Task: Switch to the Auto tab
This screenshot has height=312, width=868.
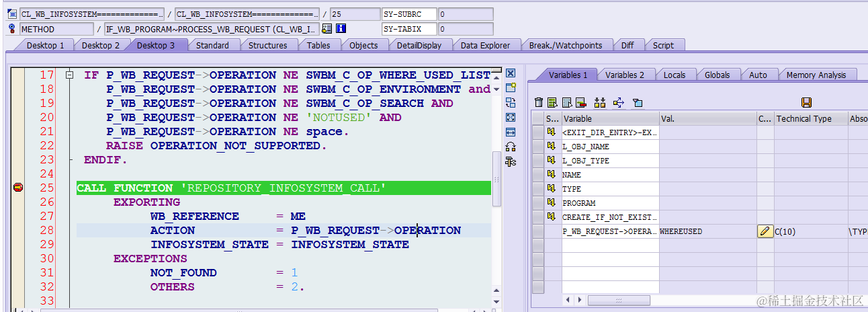Action: 758,75
